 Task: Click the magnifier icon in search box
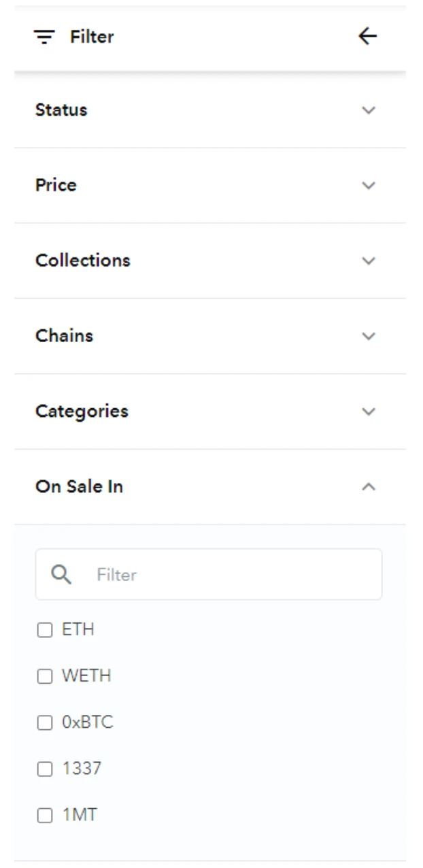61,575
